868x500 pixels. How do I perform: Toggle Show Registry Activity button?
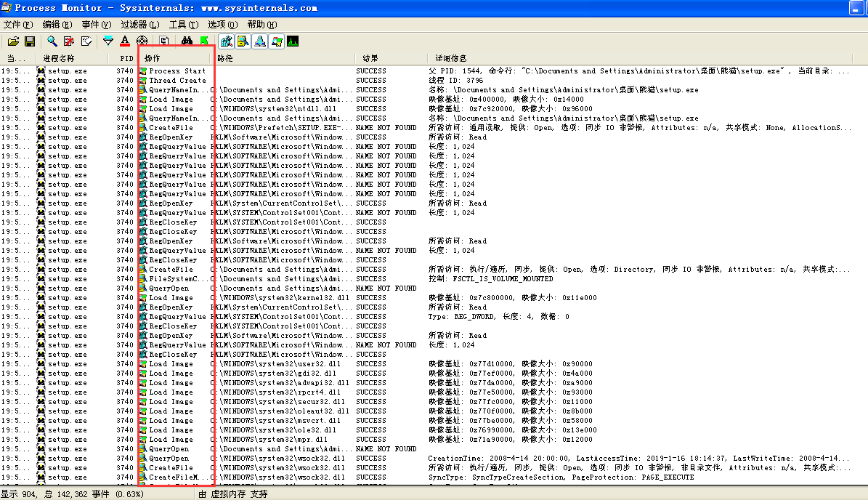coord(227,41)
